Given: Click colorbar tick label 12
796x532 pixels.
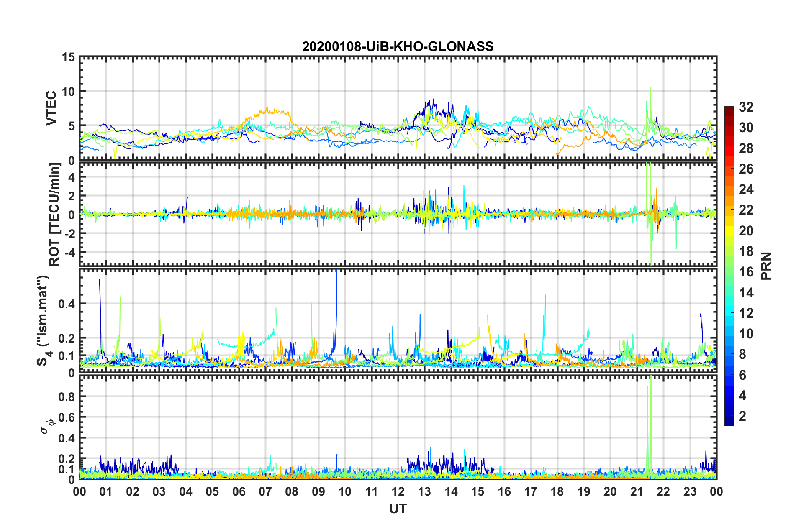Looking at the screenshot, I should pyautogui.click(x=746, y=313).
